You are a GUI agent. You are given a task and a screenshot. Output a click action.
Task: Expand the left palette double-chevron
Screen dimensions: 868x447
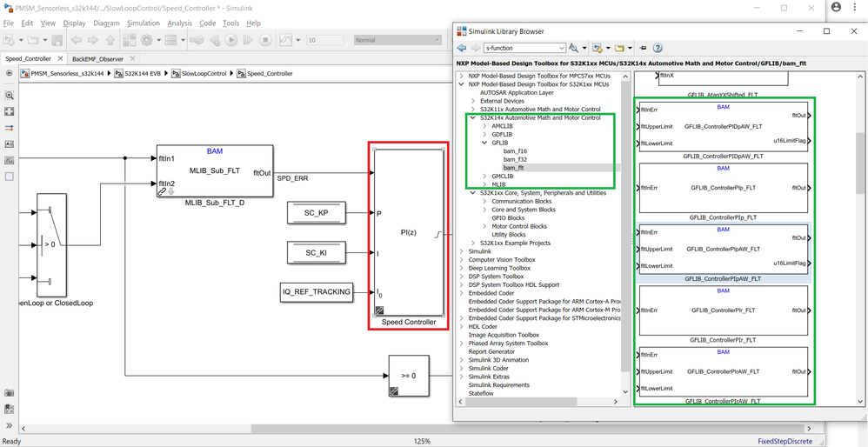tap(9, 425)
